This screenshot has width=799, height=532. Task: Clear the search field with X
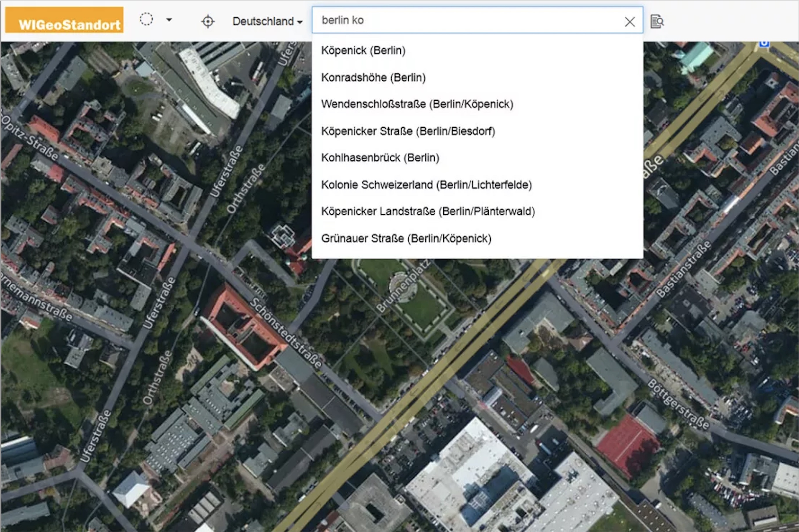pyautogui.click(x=630, y=22)
